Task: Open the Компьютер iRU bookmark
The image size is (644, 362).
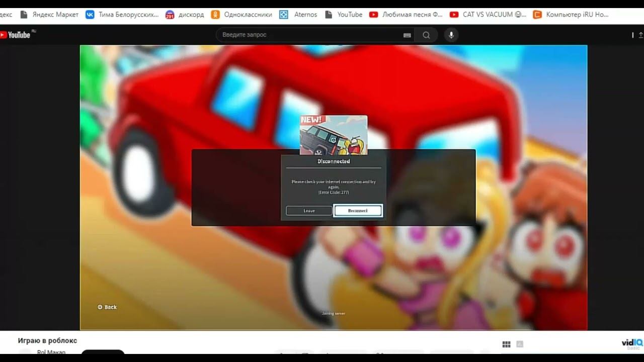Action: (x=571, y=15)
